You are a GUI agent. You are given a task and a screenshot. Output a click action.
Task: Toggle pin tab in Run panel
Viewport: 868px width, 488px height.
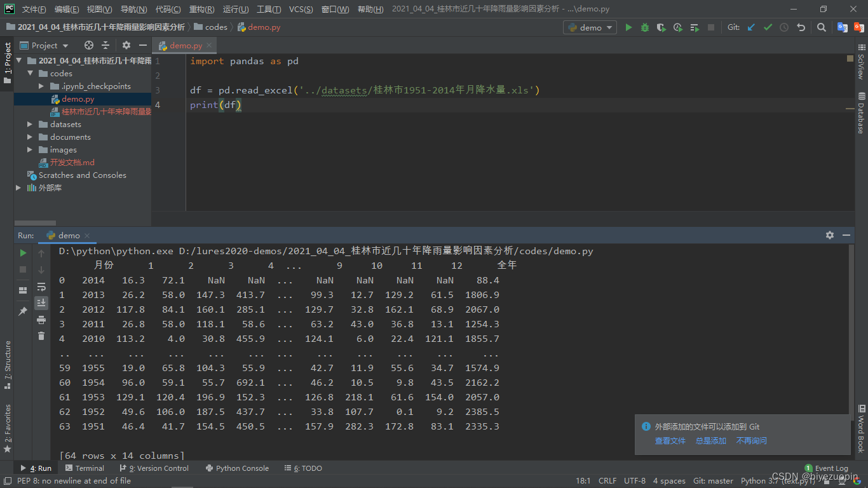click(23, 311)
